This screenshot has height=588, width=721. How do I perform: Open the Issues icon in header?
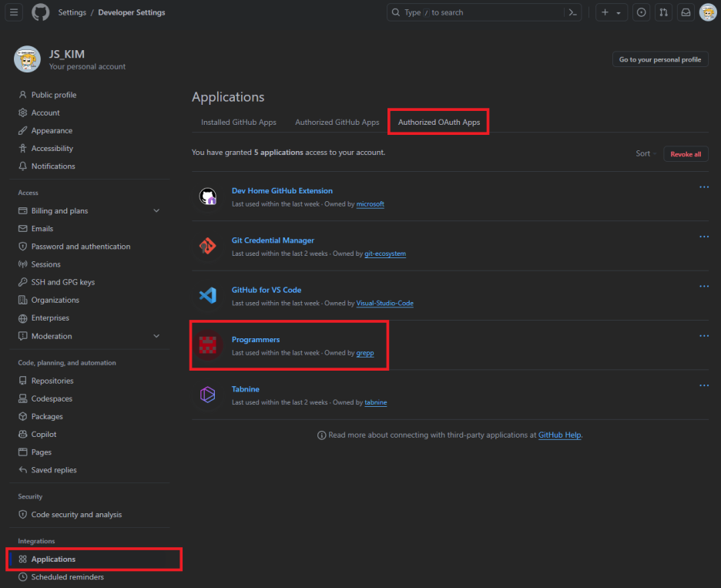[641, 12]
